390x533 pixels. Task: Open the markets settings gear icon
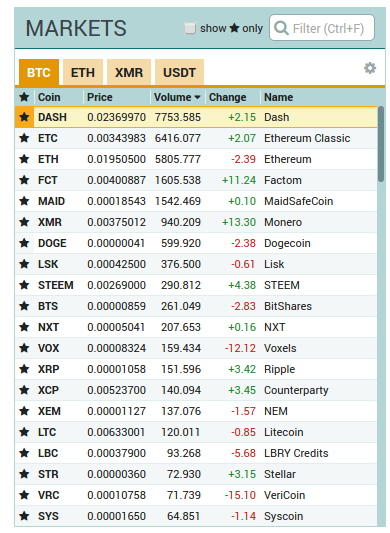pos(370,68)
